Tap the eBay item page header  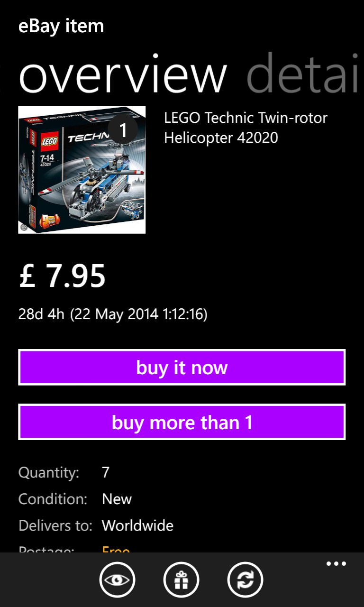click(61, 26)
